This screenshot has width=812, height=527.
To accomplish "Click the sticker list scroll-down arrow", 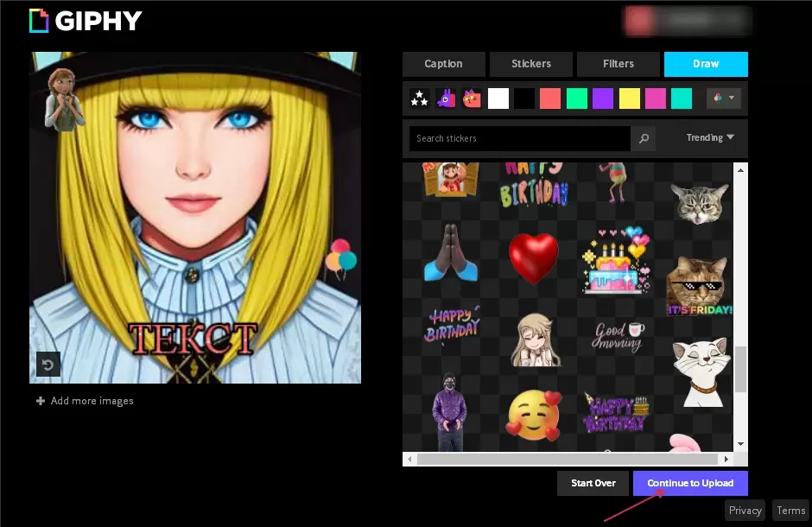I will tap(740, 444).
